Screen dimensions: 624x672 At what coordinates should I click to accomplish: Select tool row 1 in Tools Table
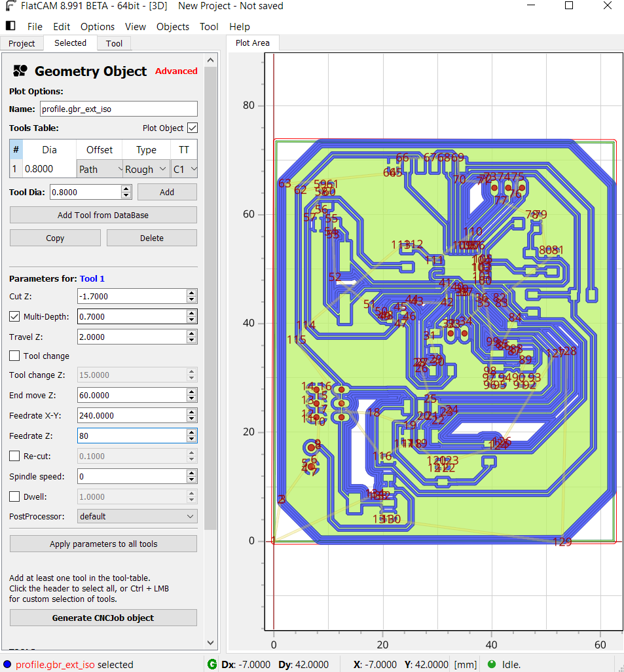tap(16, 169)
